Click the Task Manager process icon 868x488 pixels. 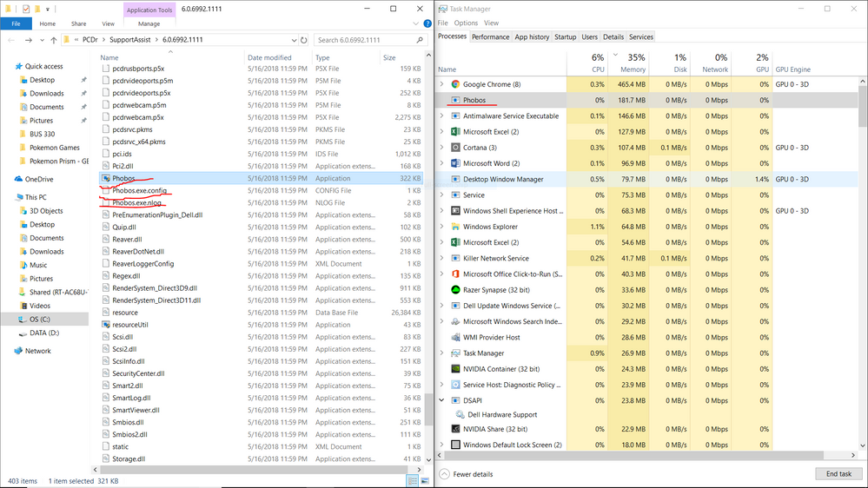455,353
